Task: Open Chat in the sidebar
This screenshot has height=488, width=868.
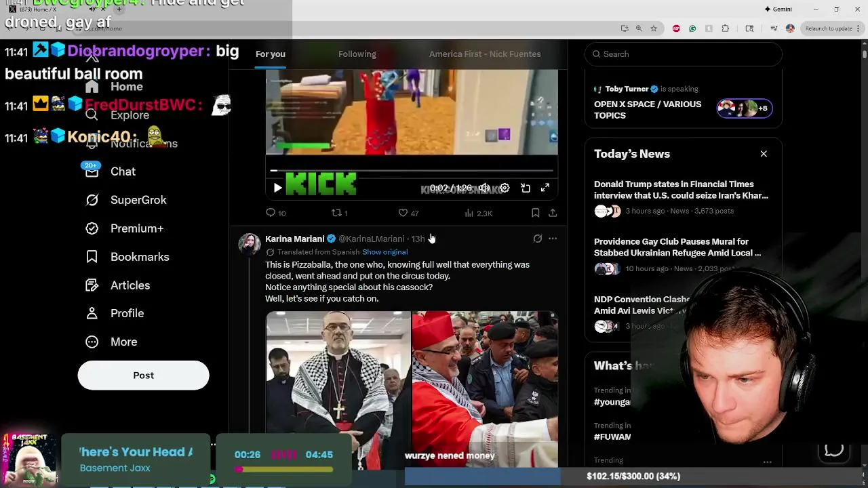Action: (111, 171)
